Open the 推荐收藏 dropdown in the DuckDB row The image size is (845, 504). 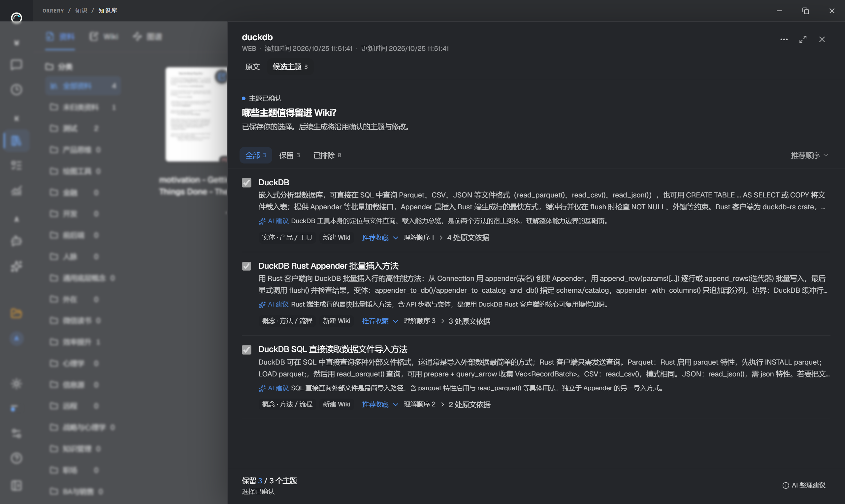tap(380, 237)
